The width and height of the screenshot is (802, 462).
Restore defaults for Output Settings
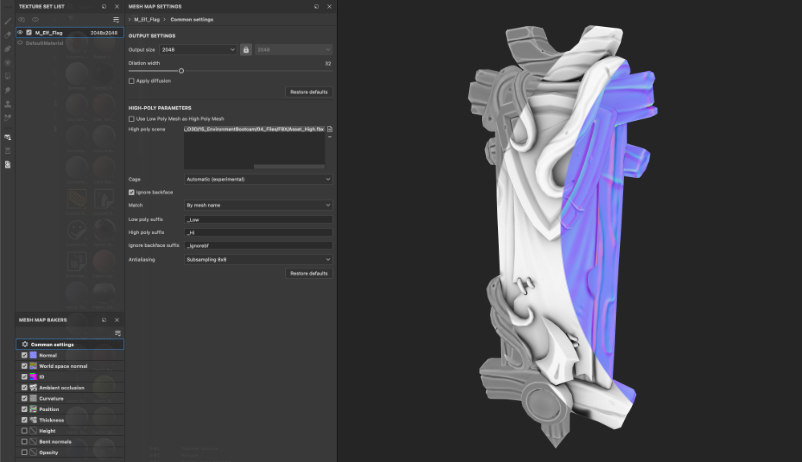point(309,92)
